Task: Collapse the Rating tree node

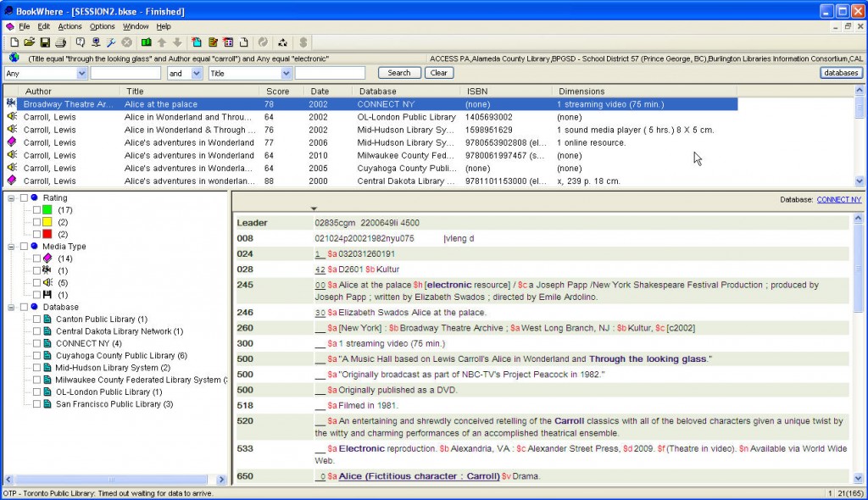Action: tap(11, 197)
